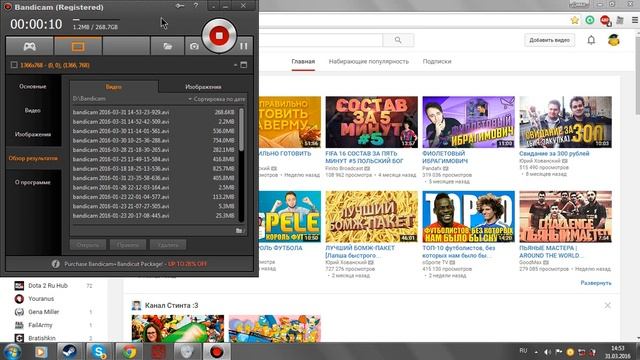Open Steam from the taskbar
Image resolution: width=640 pixels, height=360 pixels.
[69, 351]
